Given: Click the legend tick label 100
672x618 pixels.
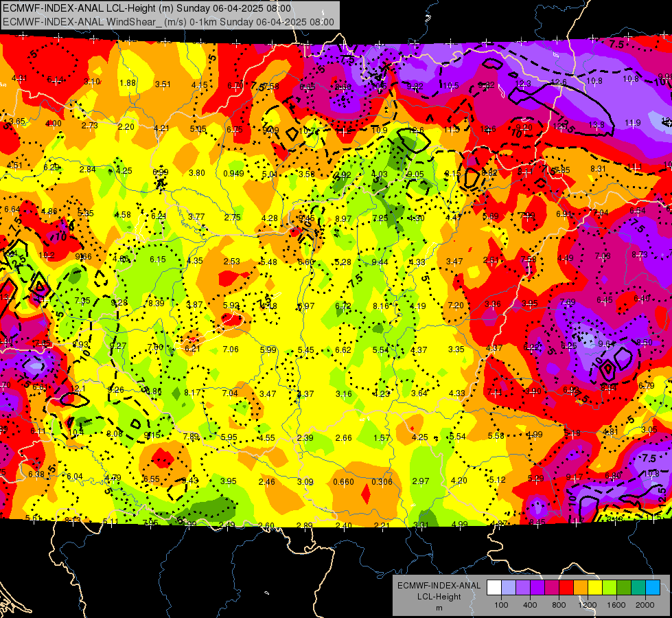Looking at the screenshot, I should [x=501, y=605].
